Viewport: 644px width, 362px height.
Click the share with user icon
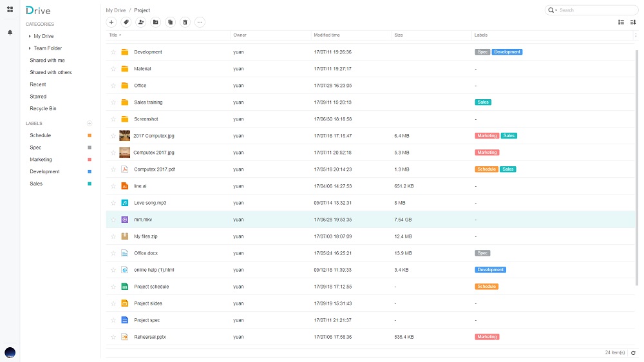coord(141,22)
